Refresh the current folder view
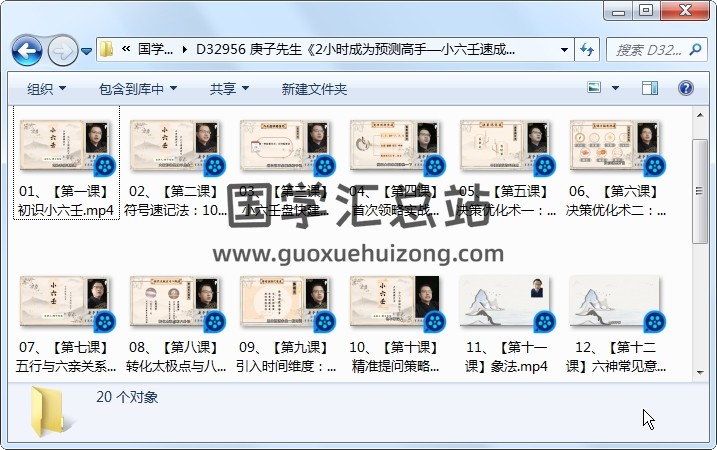This screenshot has height=450, width=717. click(x=587, y=49)
